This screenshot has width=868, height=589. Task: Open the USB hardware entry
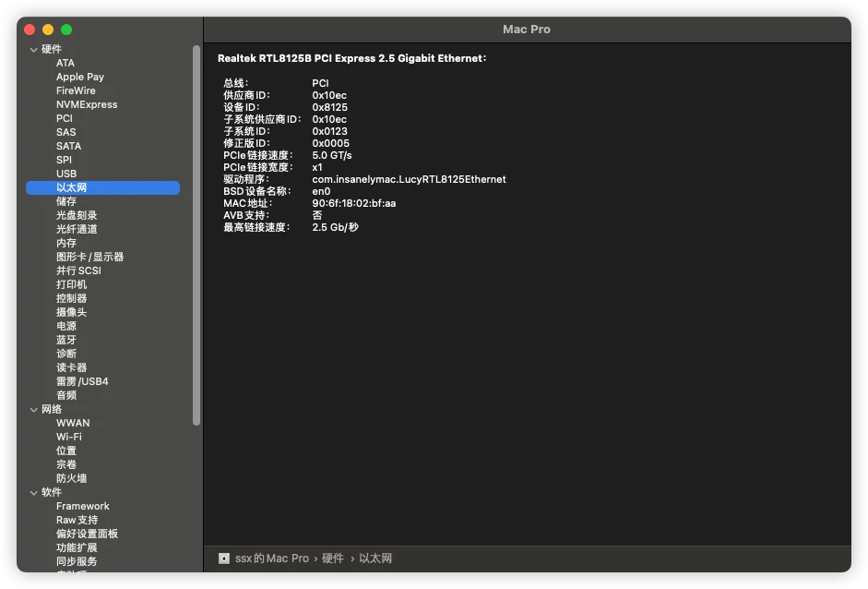click(x=66, y=174)
